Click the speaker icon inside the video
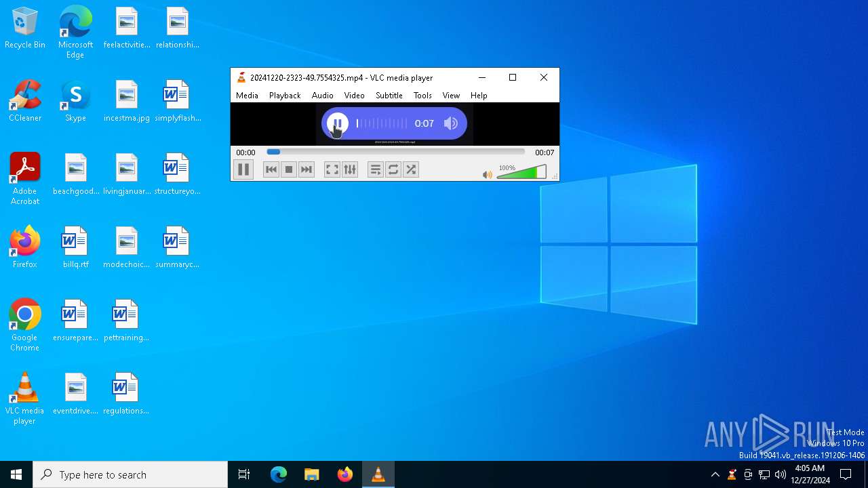 (x=451, y=123)
